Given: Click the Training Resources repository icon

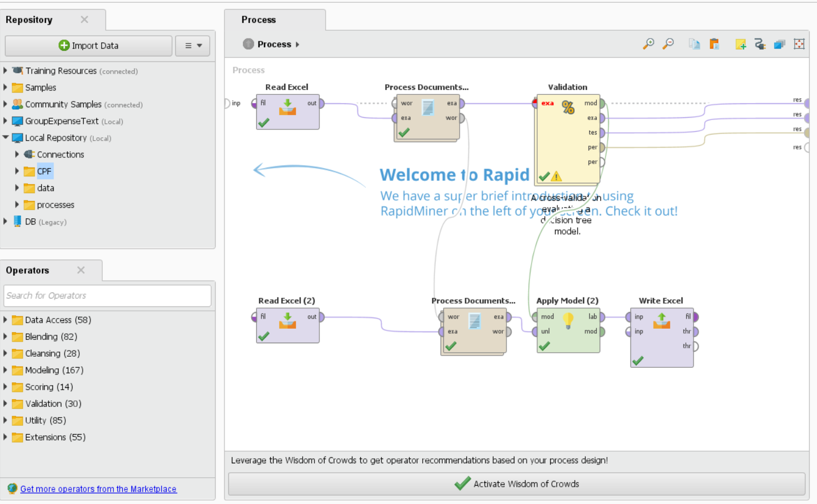Looking at the screenshot, I should 17,71.
